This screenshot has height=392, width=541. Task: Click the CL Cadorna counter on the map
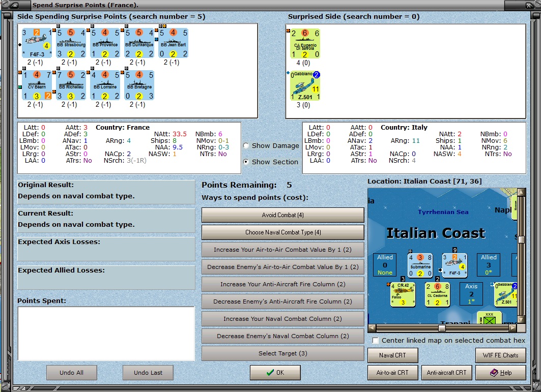click(437, 294)
